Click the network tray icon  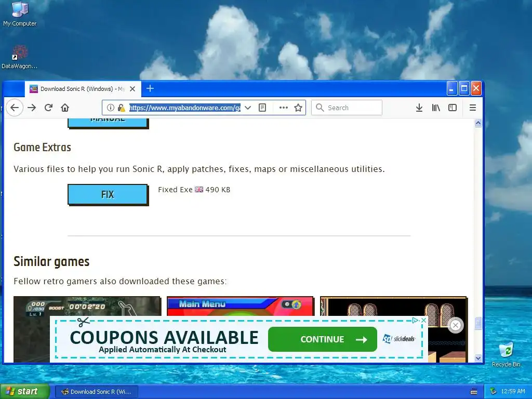coord(494,392)
